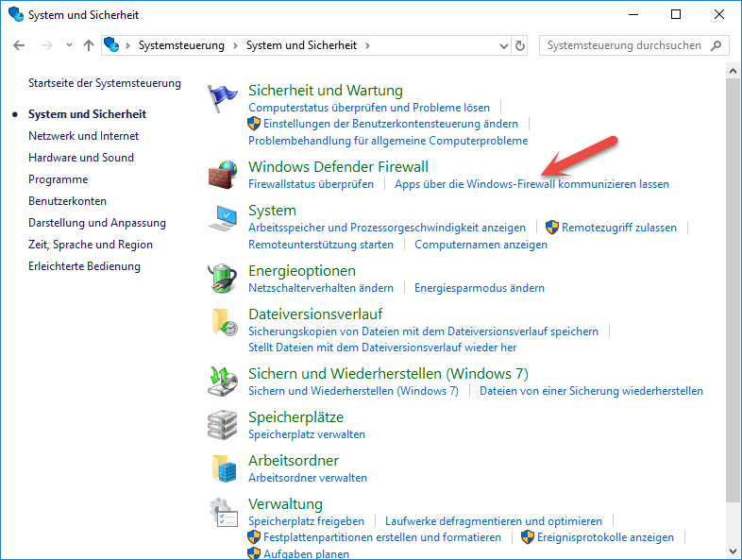
Task: Focus the Systemsteuerung durchsuchen search field
Action: click(x=624, y=45)
